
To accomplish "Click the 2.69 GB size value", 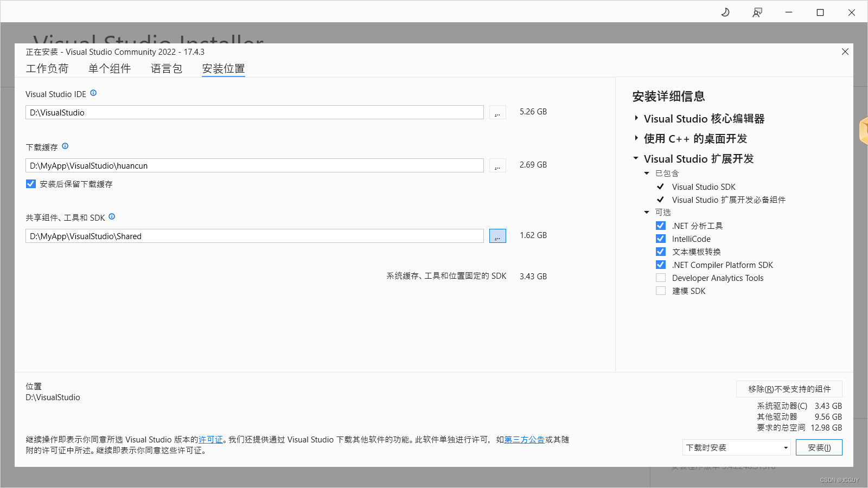I will click(533, 165).
